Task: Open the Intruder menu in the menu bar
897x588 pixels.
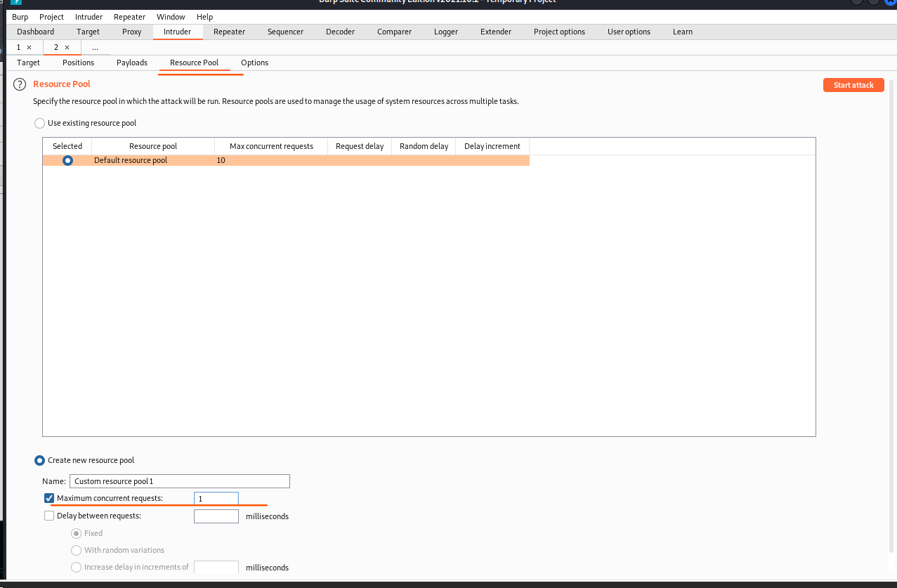Action: point(89,17)
